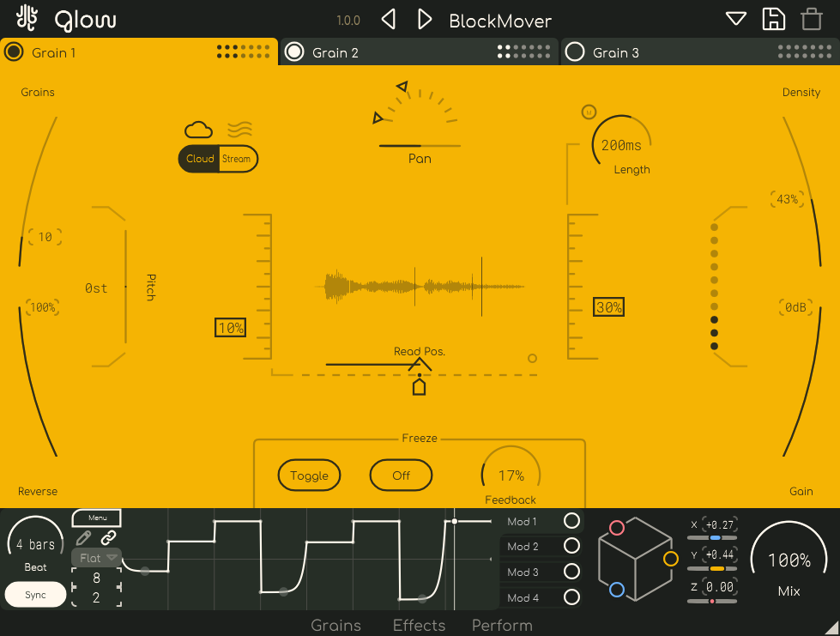Click the Y value +0.44

720,555
